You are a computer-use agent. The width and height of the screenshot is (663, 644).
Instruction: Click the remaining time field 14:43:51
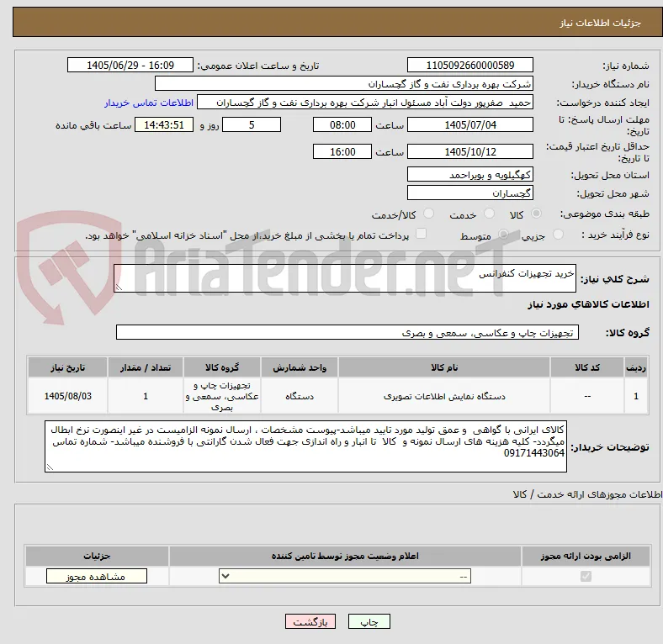pos(164,125)
